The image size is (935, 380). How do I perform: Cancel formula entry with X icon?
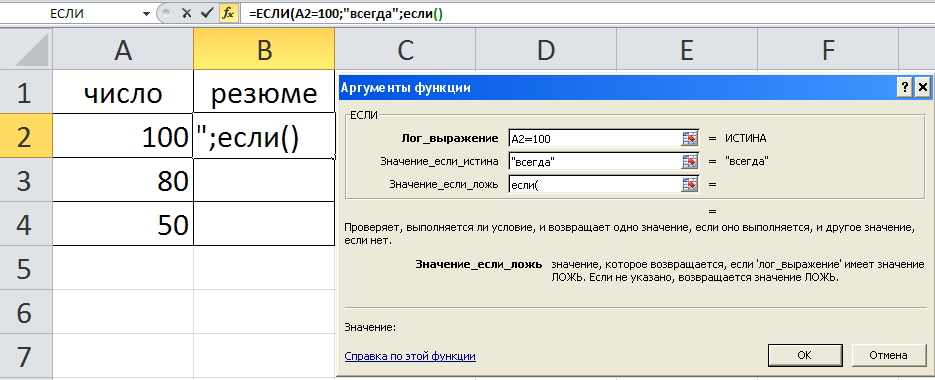point(187,14)
